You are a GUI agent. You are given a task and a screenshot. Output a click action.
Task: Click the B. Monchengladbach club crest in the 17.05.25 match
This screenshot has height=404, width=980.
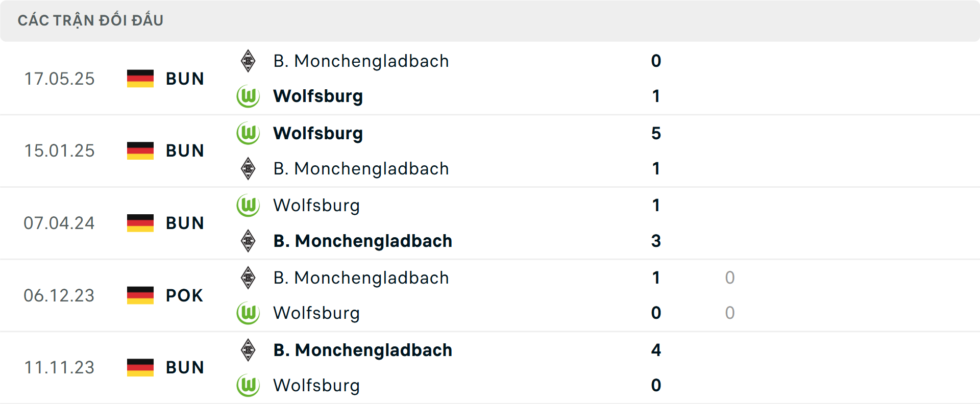click(248, 61)
